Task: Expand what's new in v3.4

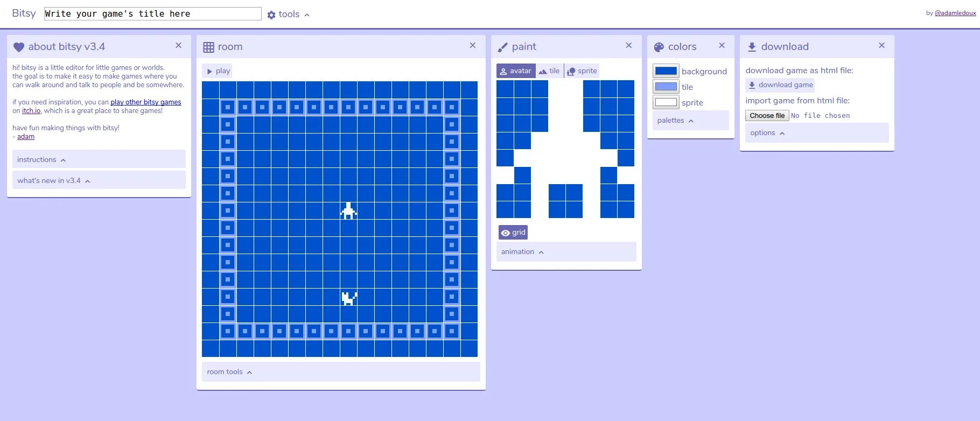Action: (99, 180)
